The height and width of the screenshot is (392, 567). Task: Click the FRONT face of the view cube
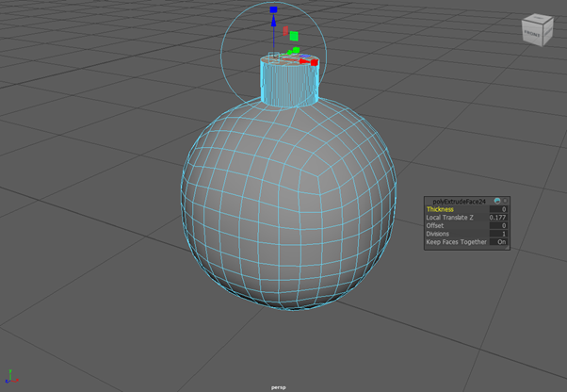(x=534, y=34)
